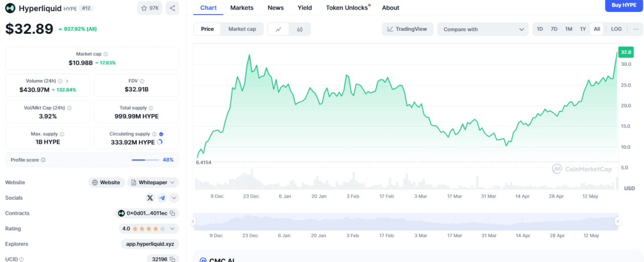Screen dimensions: 644x262
Task: Switch to the Chart tab
Action: 208,8
